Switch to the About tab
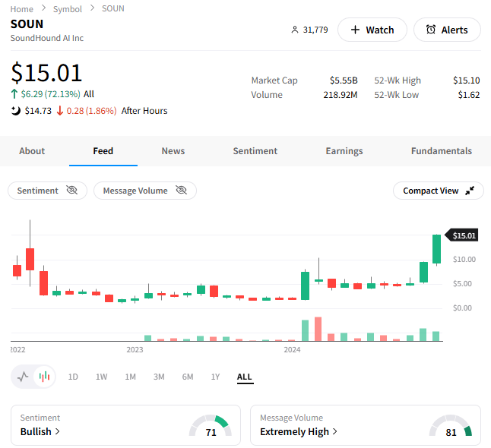The image size is (491, 448). pyautogui.click(x=32, y=151)
